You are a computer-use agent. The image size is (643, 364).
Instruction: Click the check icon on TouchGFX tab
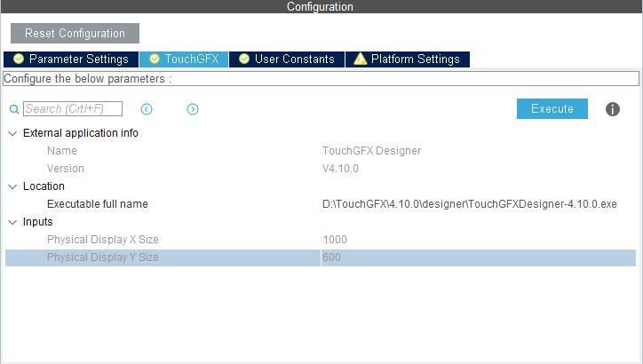tap(155, 59)
